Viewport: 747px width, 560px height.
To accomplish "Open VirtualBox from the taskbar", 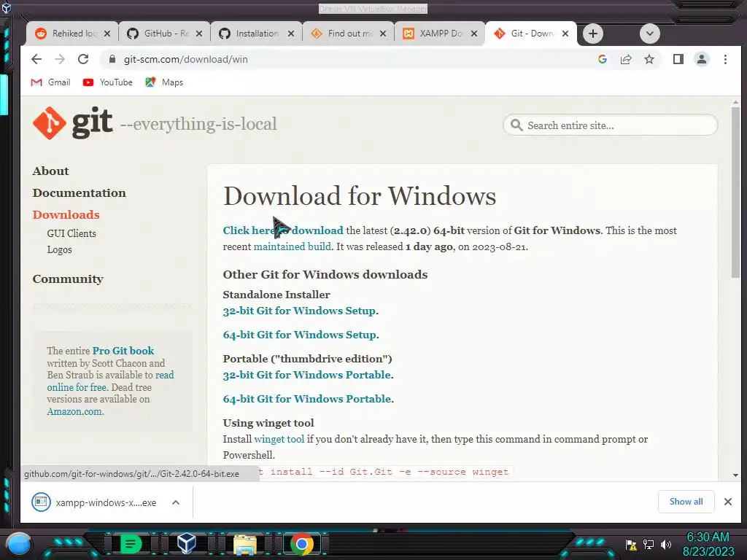I will [186, 543].
